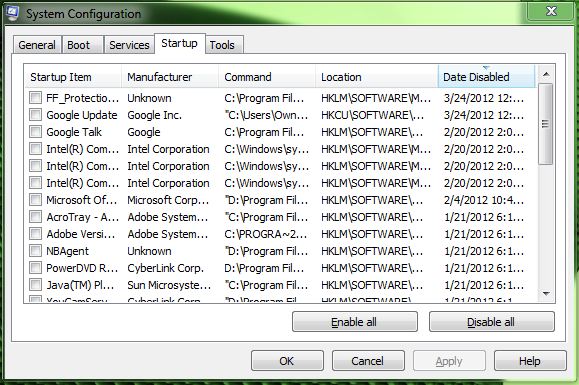The width and height of the screenshot is (579, 385).
Task: Sort by the Startup Item column header
Action: coord(73,77)
